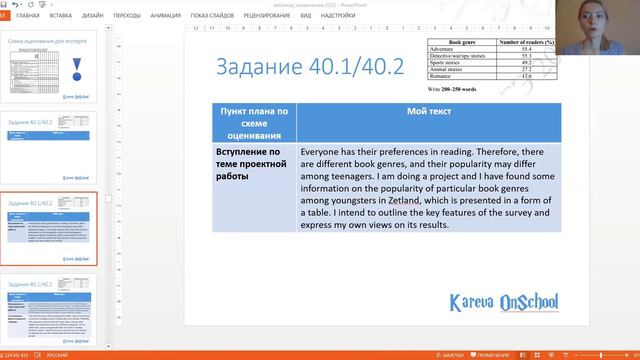The height and width of the screenshot is (360, 640).
Task: Click the Write 200-250 words text
Action: pos(452,89)
